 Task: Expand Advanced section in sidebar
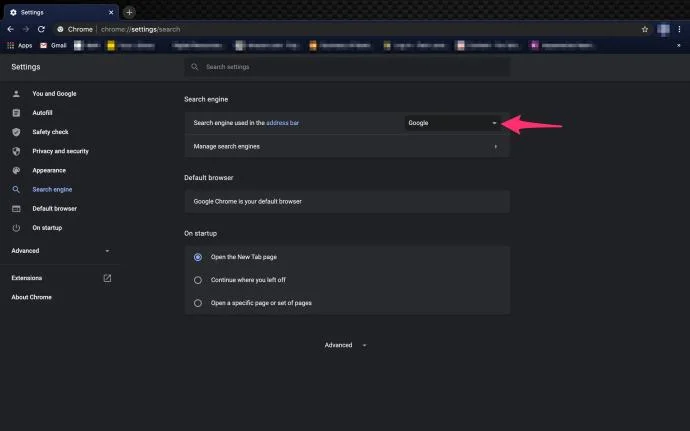[x=60, y=250]
